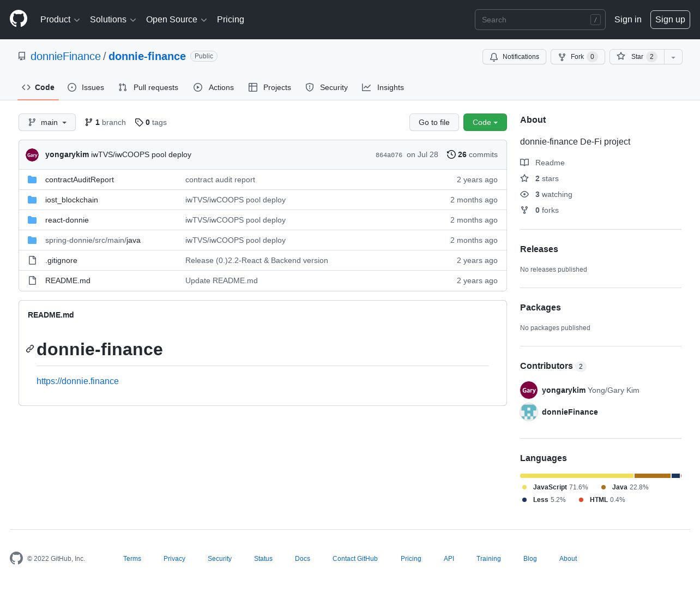This screenshot has height=592, width=700.
Task: Click the slash shortcut icon in the search box
Action: (x=595, y=20)
